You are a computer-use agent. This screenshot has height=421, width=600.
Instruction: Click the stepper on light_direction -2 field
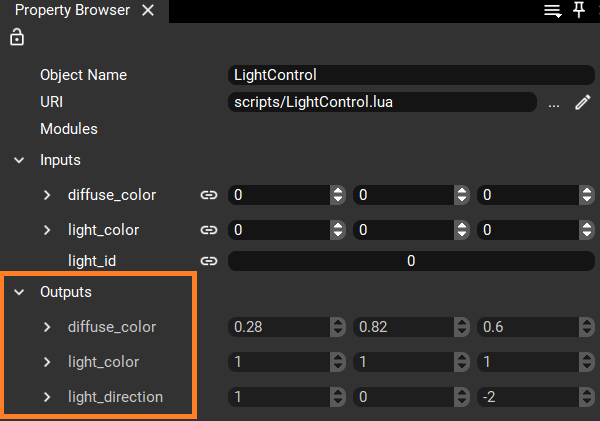585,397
